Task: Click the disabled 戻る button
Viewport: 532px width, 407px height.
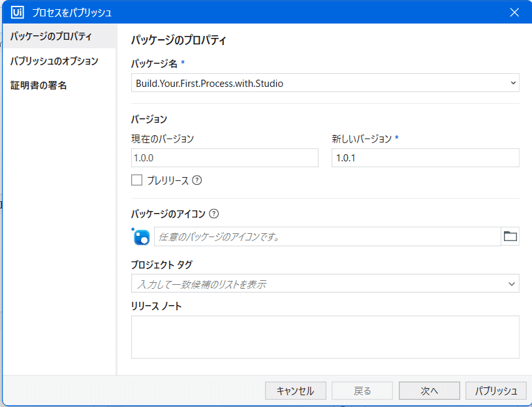Action: tap(362, 391)
